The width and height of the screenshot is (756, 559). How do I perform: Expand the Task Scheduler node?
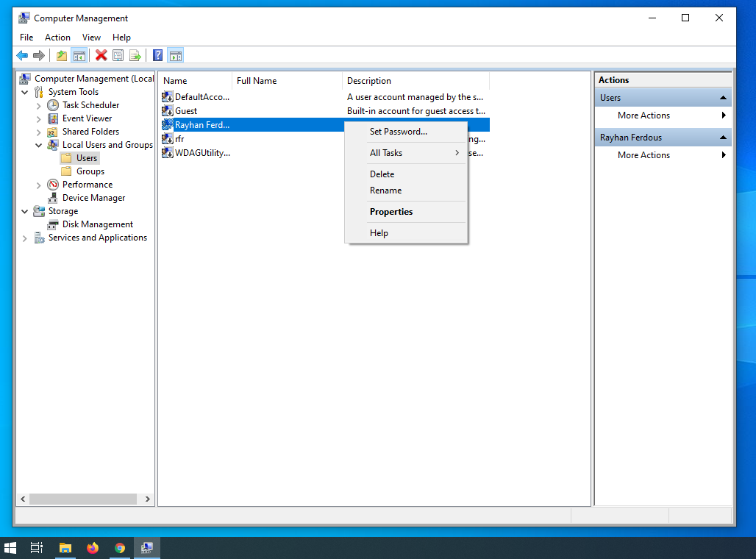38,105
